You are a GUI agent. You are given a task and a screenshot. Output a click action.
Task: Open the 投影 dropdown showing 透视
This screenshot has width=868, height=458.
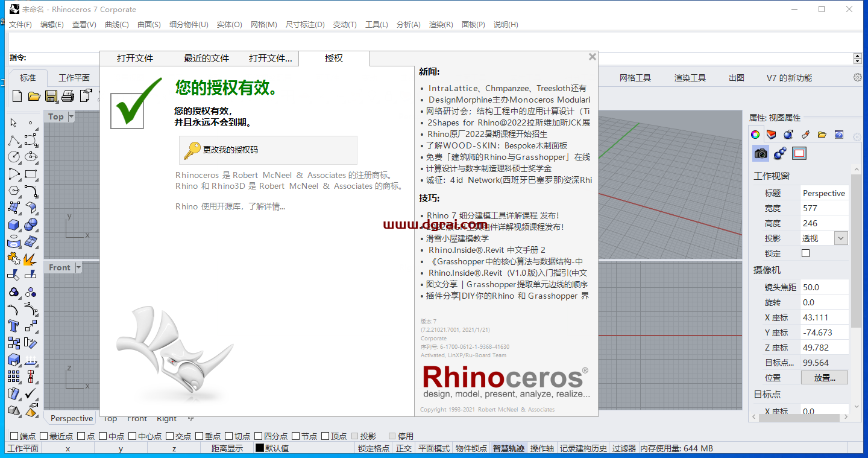[840, 238]
